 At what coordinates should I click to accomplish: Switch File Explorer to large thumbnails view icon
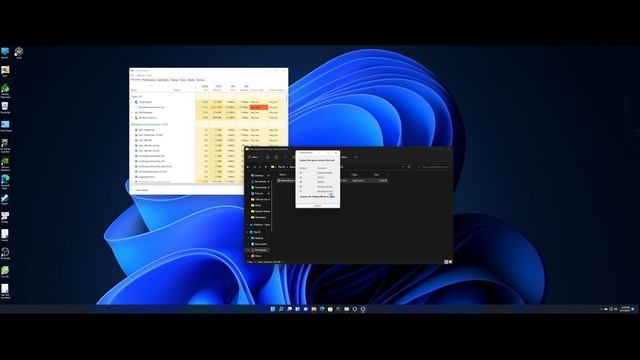click(x=450, y=262)
